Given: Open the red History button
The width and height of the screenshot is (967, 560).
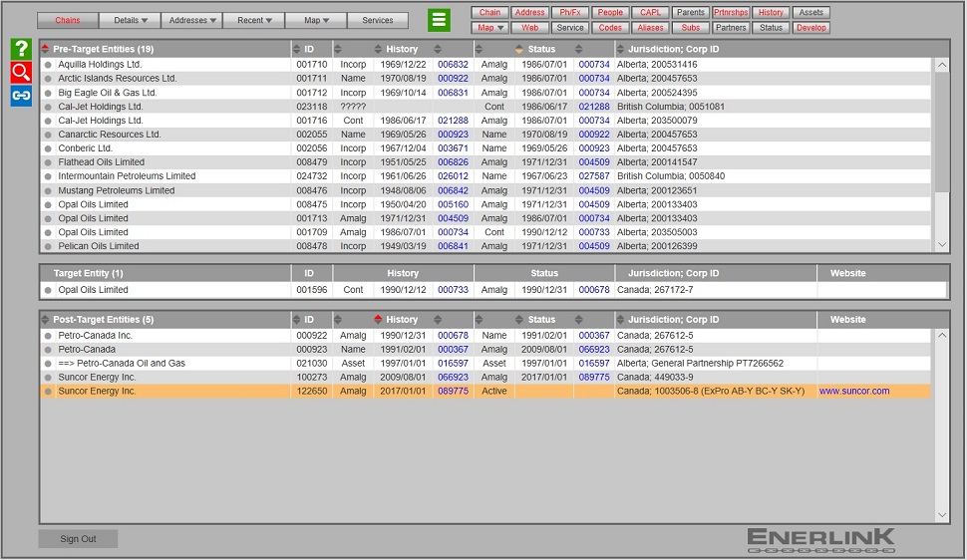Looking at the screenshot, I should (x=771, y=12).
